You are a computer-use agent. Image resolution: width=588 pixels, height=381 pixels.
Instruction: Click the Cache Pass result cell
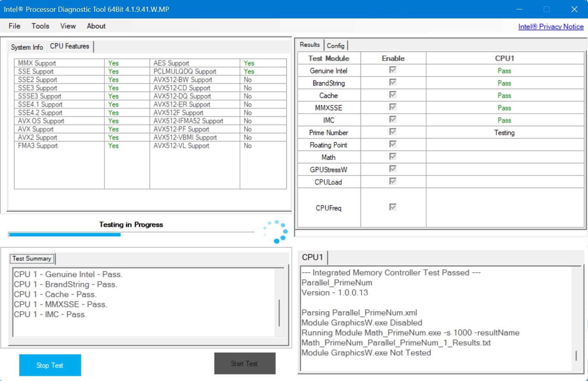(505, 95)
